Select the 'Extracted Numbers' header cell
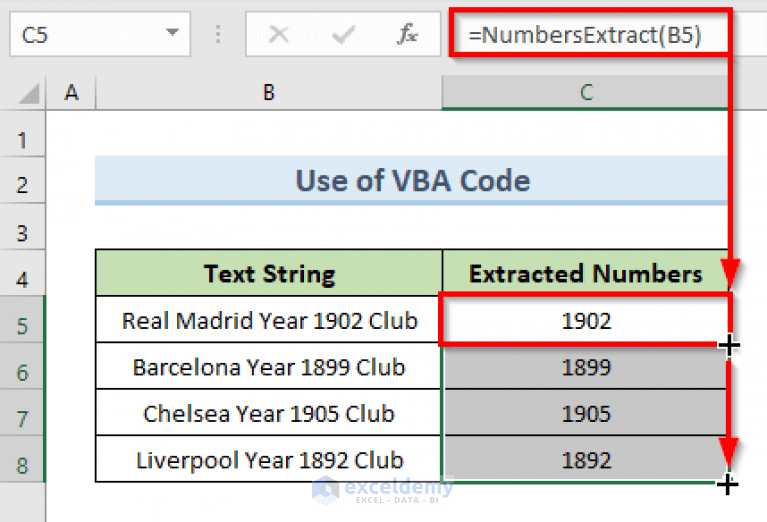The width and height of the screenshot is (767, 522). pyautogui.click(x=586, y=273)
